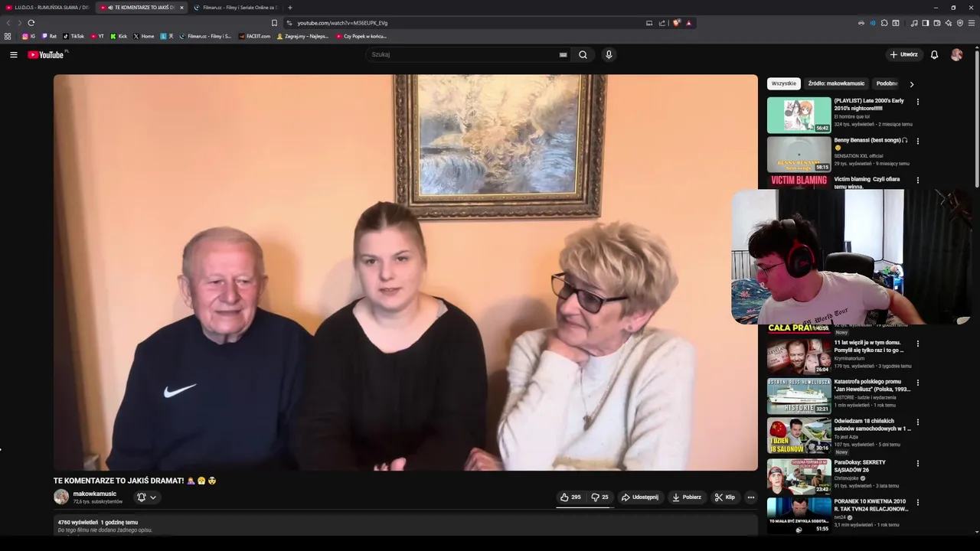
Task: Open the '11 lat więził ją' thumbnail
Action: click(799, 356)
